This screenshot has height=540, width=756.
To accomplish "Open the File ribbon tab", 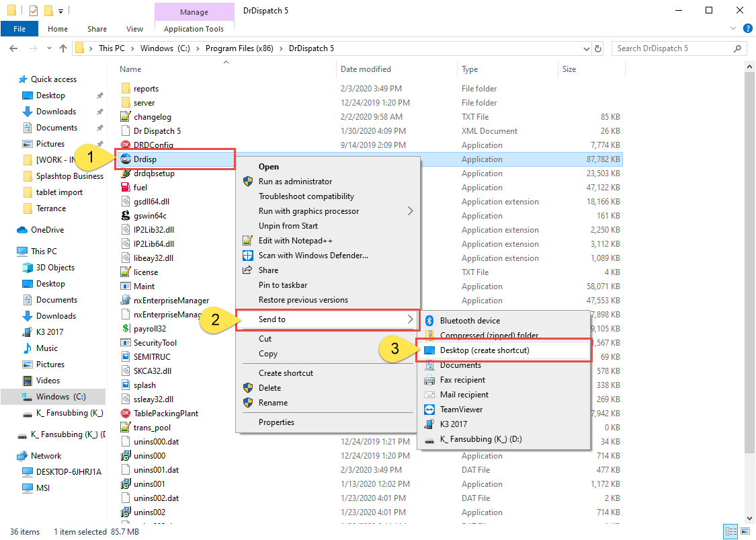I will [x=19, y=29].
